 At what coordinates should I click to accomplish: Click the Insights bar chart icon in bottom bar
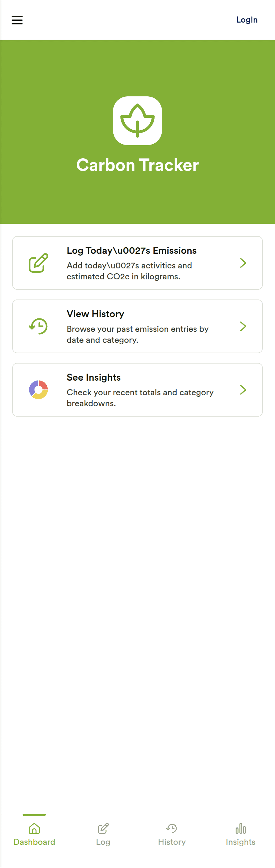[x=240, y=828]
